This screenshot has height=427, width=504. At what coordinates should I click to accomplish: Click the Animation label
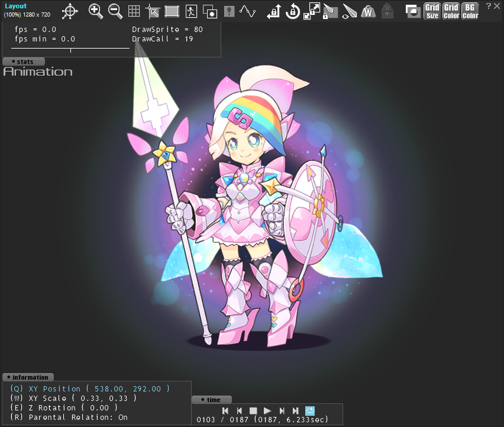click(x=38, y=72)
